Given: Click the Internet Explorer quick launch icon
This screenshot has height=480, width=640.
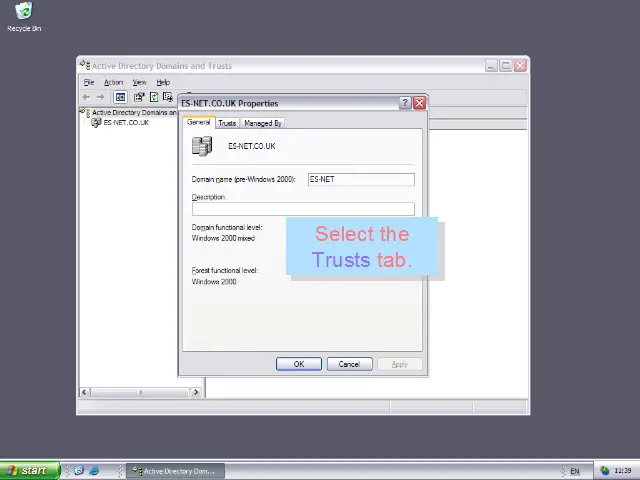Looking at the screenshot, I should [x=94, y=471].
